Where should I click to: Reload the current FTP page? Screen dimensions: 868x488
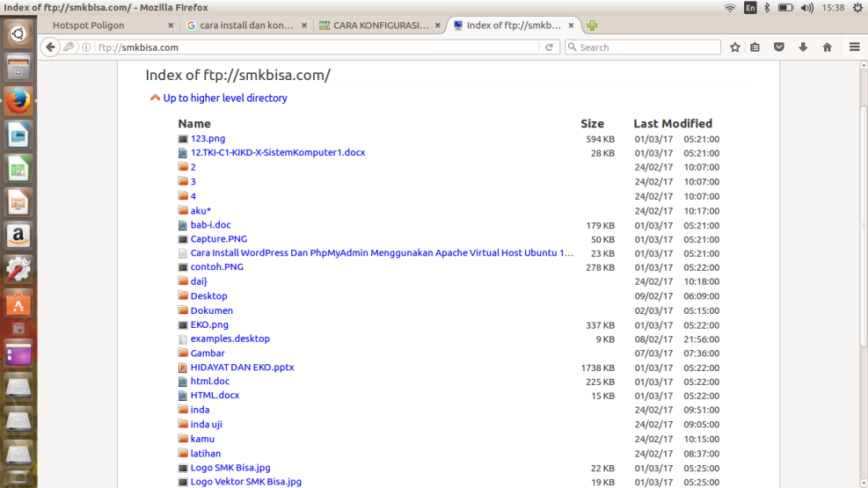tap(549, 47)
